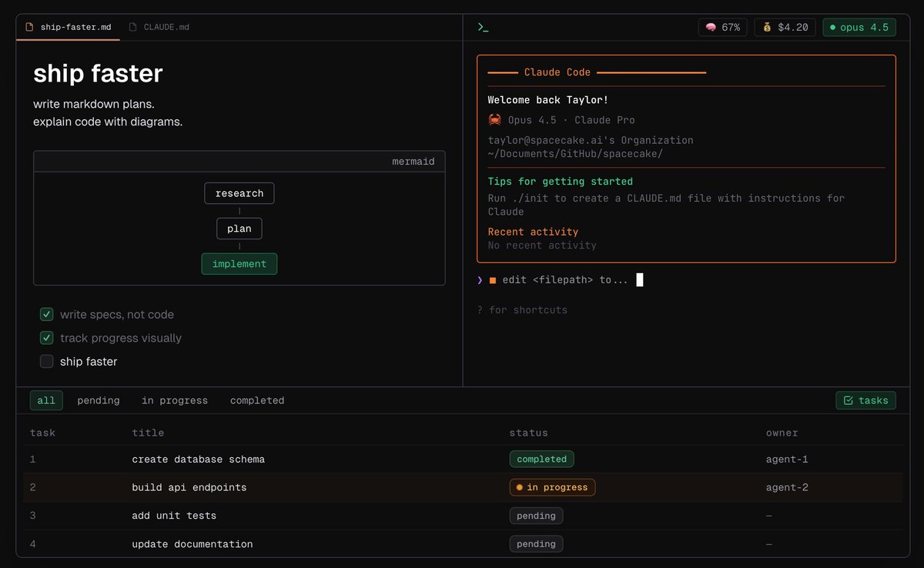The height and width of the screenshot is (568, 924).
Task: Click the money bag $4.20 cost badge
Action: [785, 27]
